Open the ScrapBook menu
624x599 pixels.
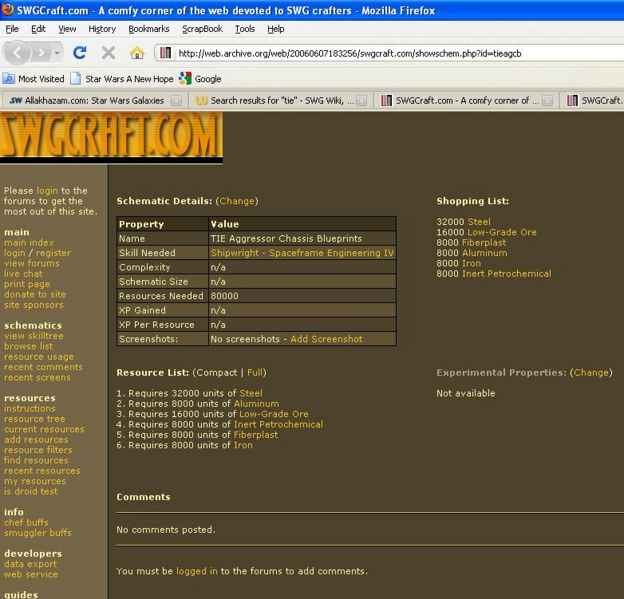[203, 29]
